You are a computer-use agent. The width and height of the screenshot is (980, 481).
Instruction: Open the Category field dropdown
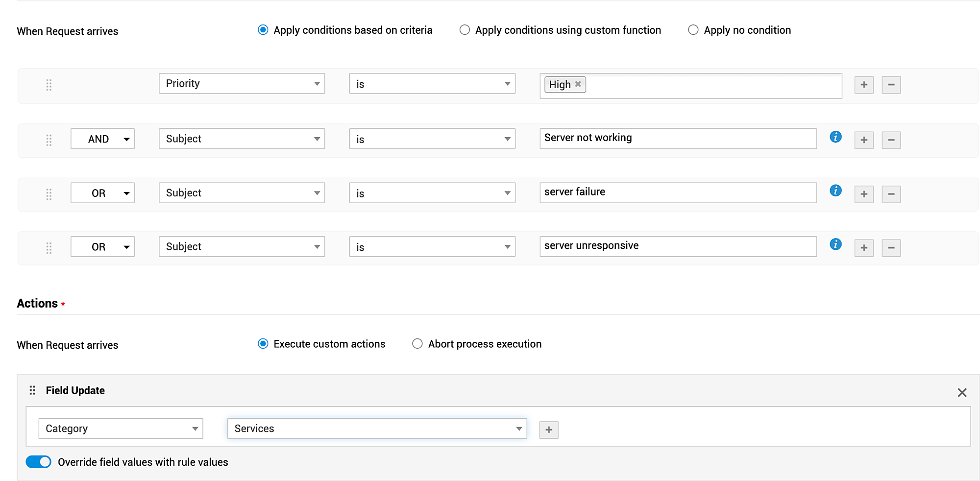(x=121, y=429)
